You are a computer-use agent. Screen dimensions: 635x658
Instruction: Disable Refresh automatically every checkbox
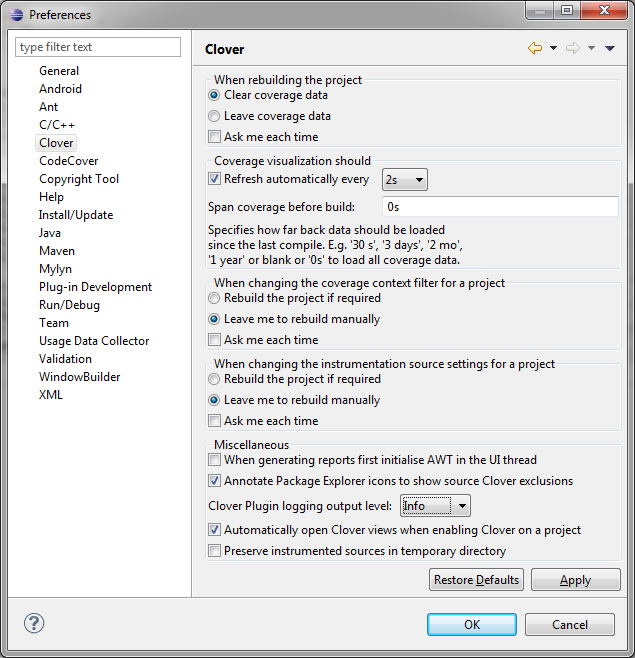(214, 179)
